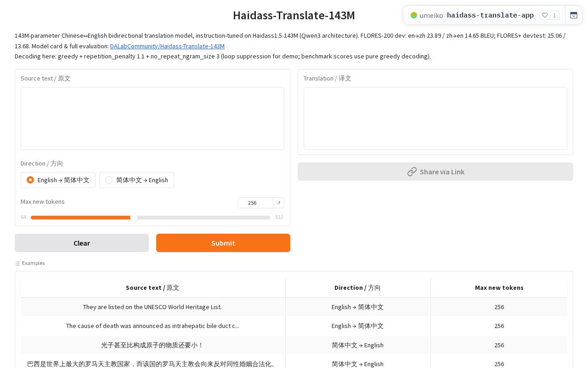Open the space menu icon at top right

click(574, 15)
